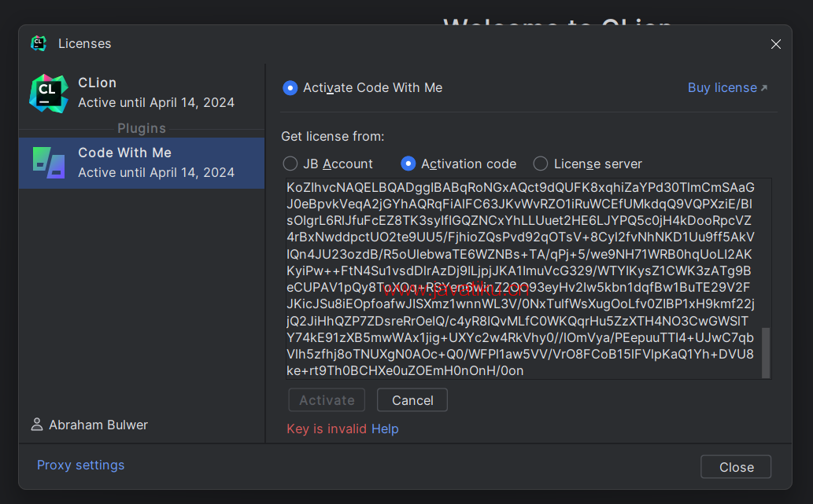Click the Get license from label

(x=333, y=136)
